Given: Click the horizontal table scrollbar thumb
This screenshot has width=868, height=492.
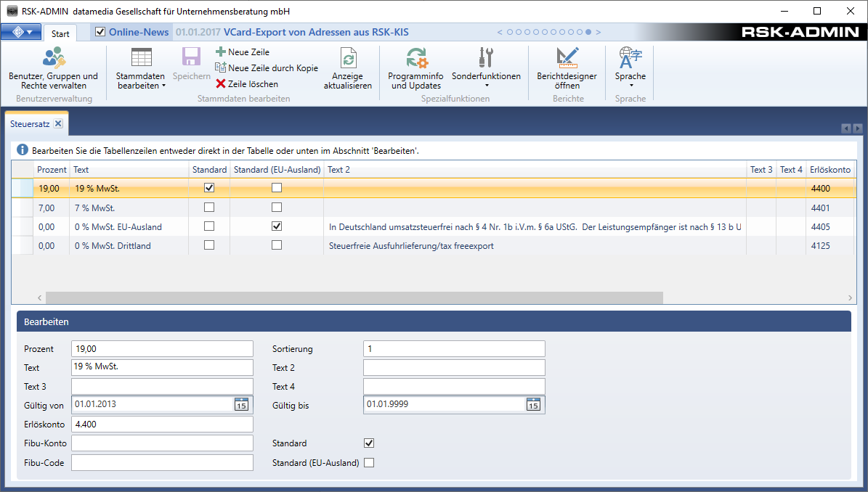Looking at the screenshot, I should click(x=354, y=298).
